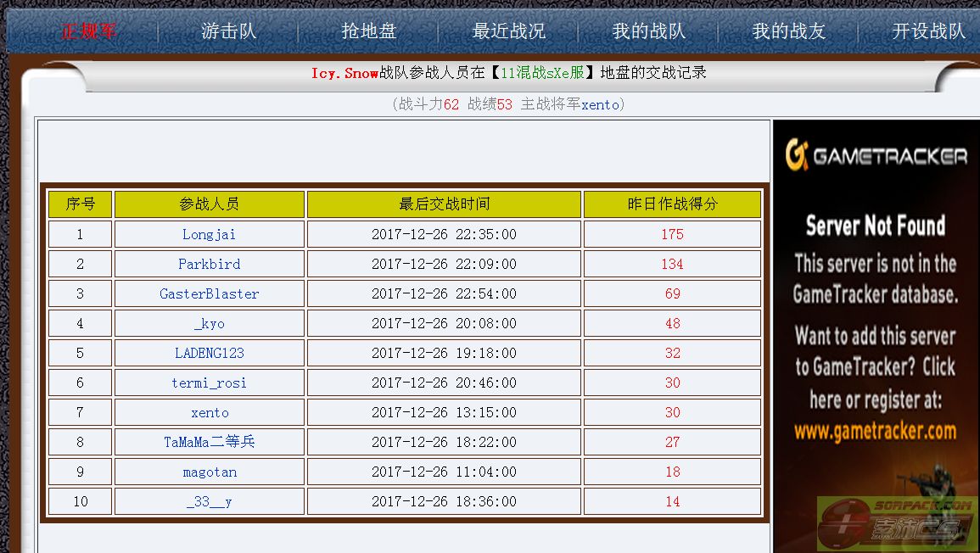Open player GasterBlaster's profile
This screenshot has height=553, width=980.
(210, 293)
